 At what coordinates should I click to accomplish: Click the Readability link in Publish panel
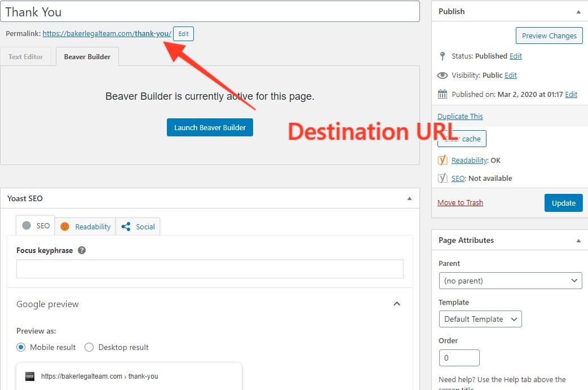pos(470,160)
